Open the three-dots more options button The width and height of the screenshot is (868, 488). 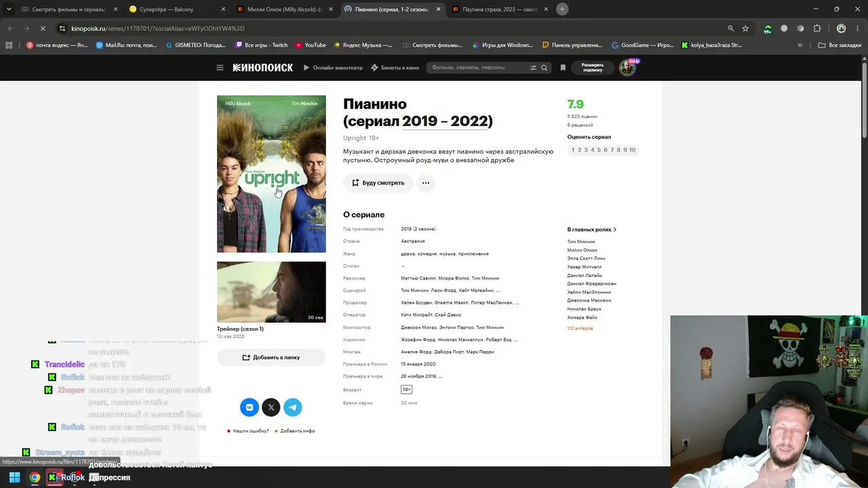tap(426, 183)
